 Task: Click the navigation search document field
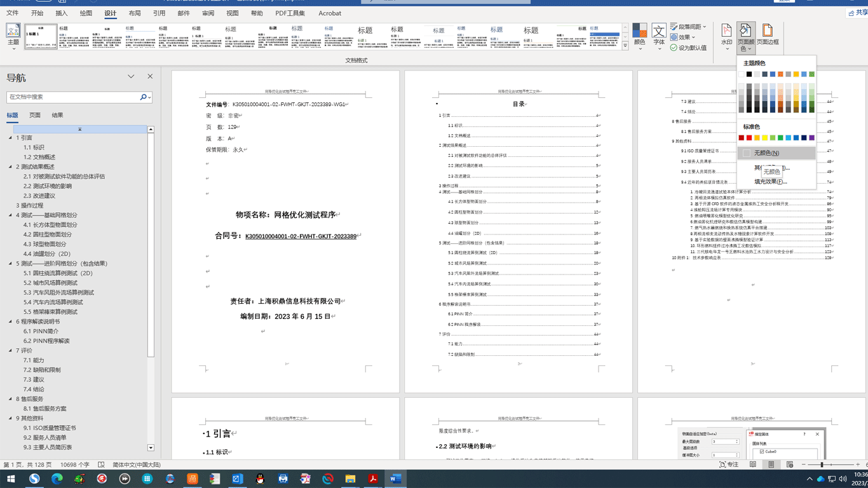point(73,97)
